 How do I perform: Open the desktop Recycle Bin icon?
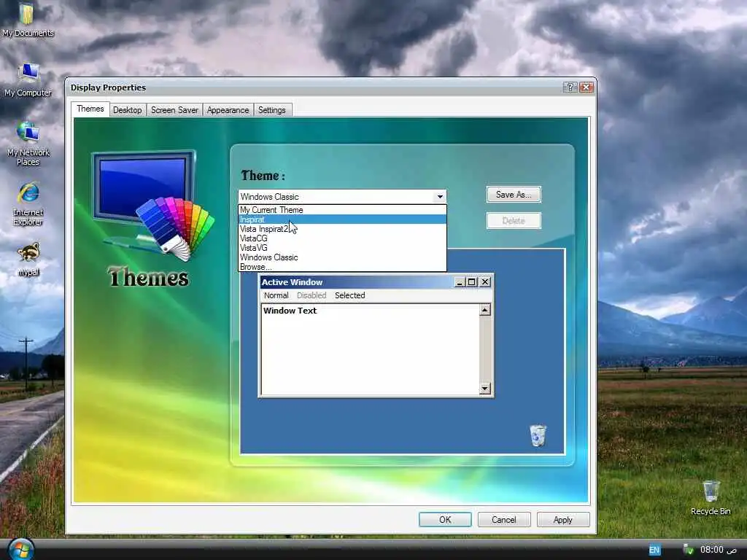point(711,497)
